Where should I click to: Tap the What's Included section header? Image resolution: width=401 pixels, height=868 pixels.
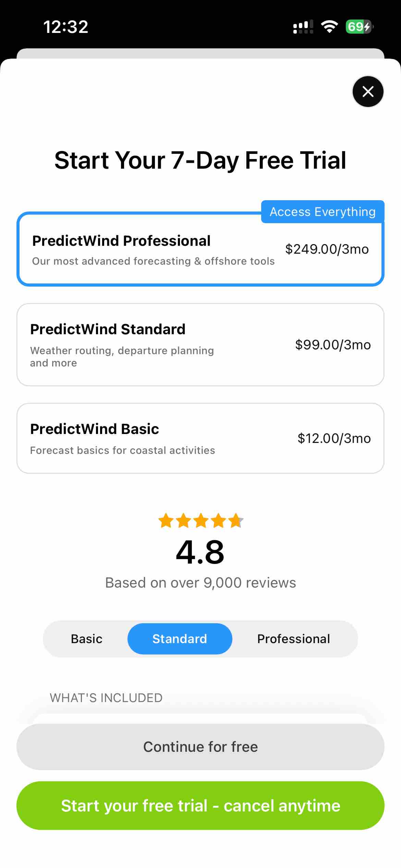click(x=106, y=698)
